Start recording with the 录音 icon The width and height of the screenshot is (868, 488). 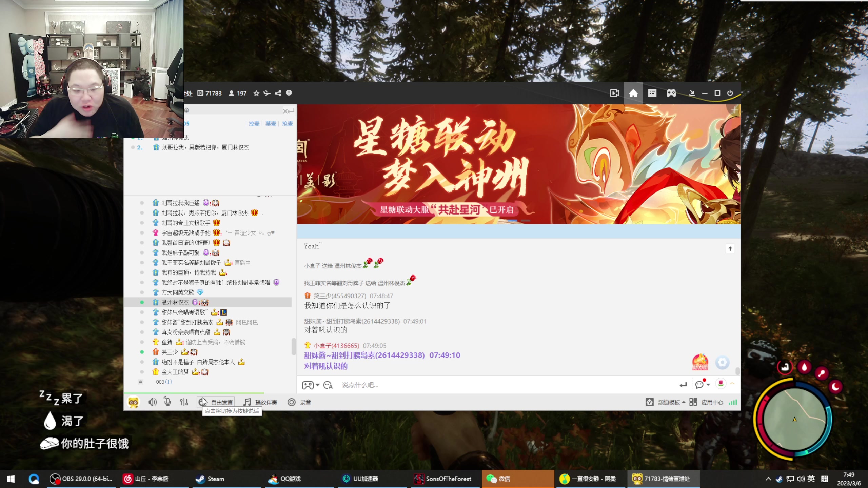(x=292, y=402)
